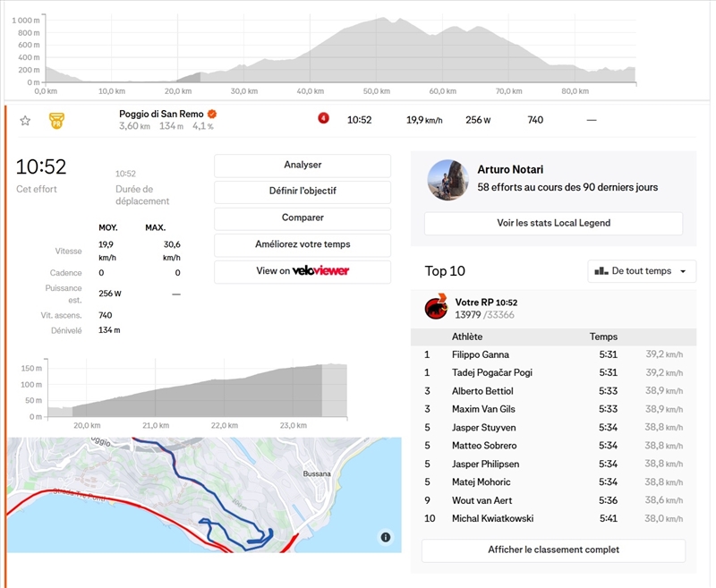Click the Analyser button
The width and height of the screenshot is (716, 588).
pyautogui.click(x=303, y=166)
